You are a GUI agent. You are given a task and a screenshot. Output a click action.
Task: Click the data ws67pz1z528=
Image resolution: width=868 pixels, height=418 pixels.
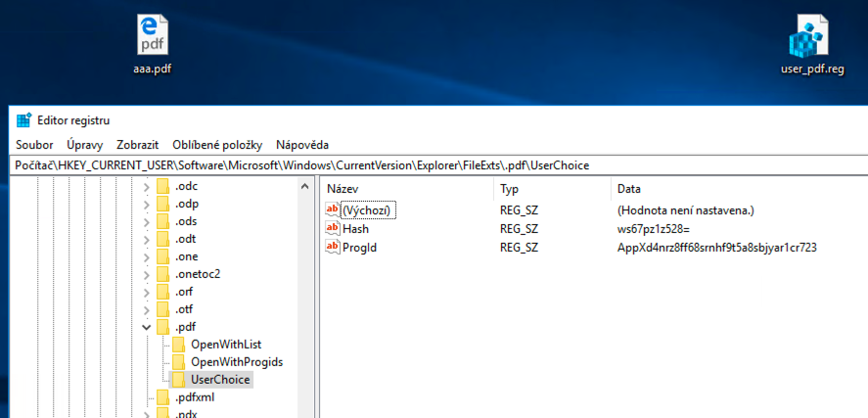(x=653, y=229)
